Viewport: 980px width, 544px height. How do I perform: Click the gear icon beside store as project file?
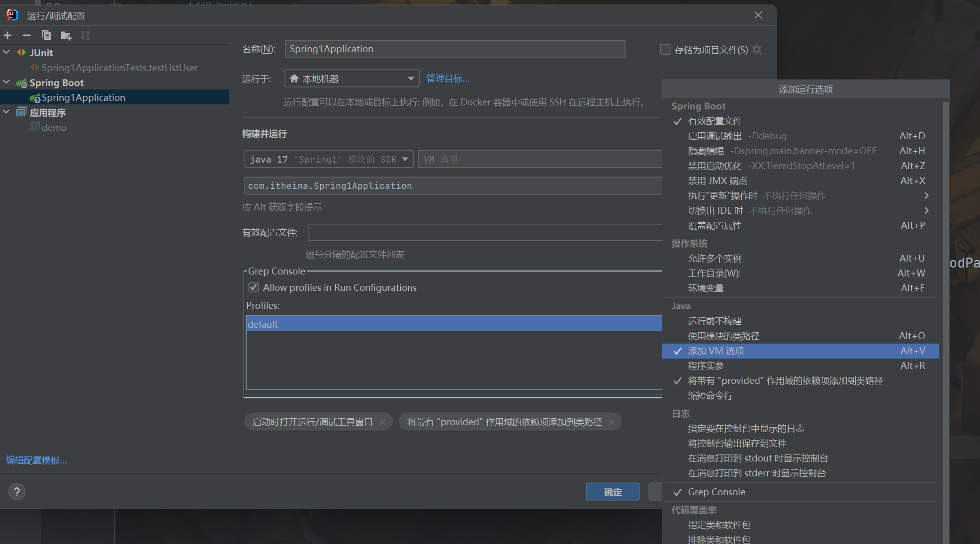pos(757,50)
